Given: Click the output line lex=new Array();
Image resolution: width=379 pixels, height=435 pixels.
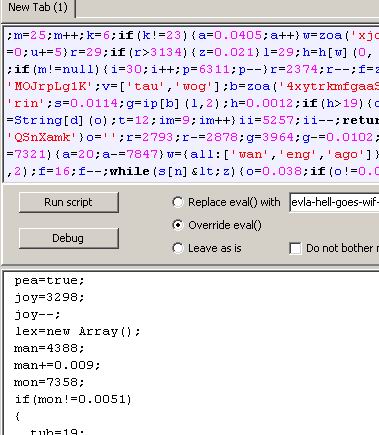Looking at the screenshot, I should click(x=77, y=332).
